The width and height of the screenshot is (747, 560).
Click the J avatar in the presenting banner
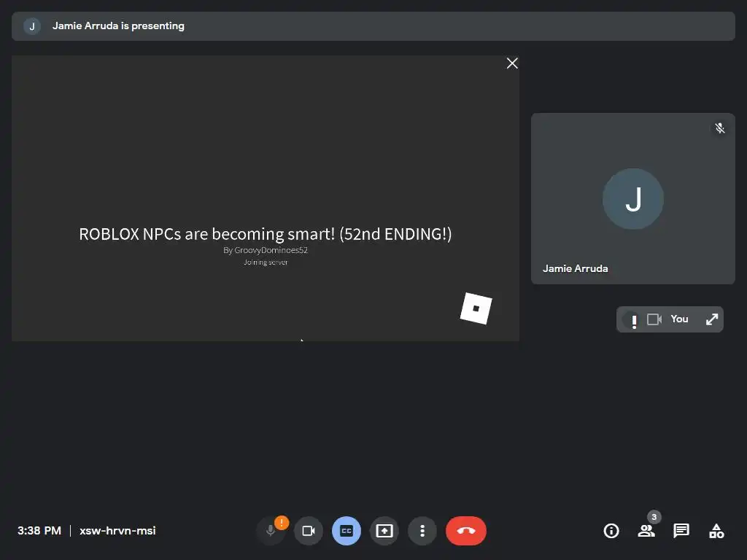coord(32,26)
